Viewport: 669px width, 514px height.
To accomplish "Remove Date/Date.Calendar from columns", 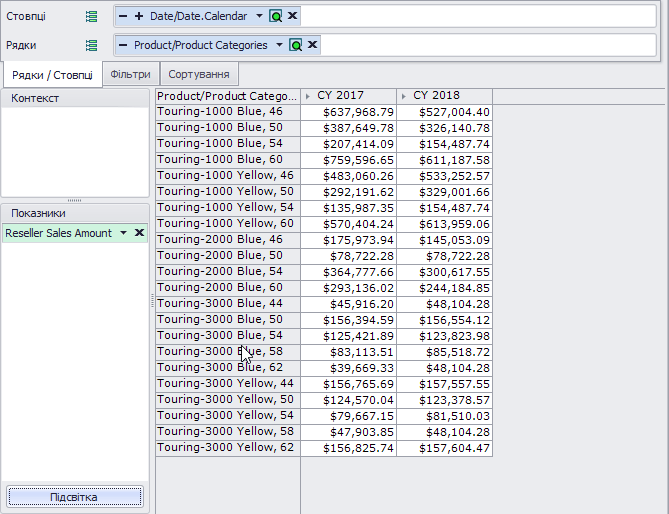I will 292,16.
